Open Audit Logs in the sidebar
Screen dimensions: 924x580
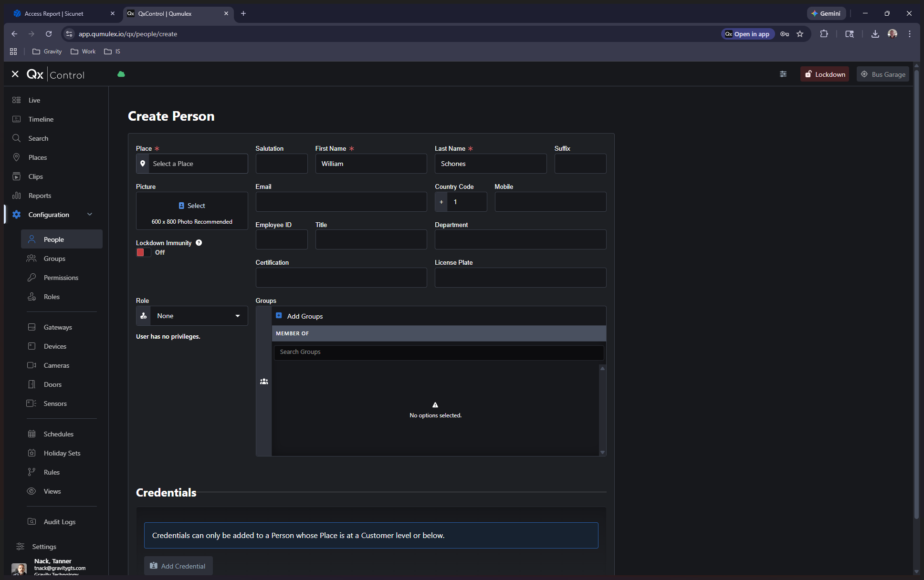pyautogui.click(x=59, y=522)
